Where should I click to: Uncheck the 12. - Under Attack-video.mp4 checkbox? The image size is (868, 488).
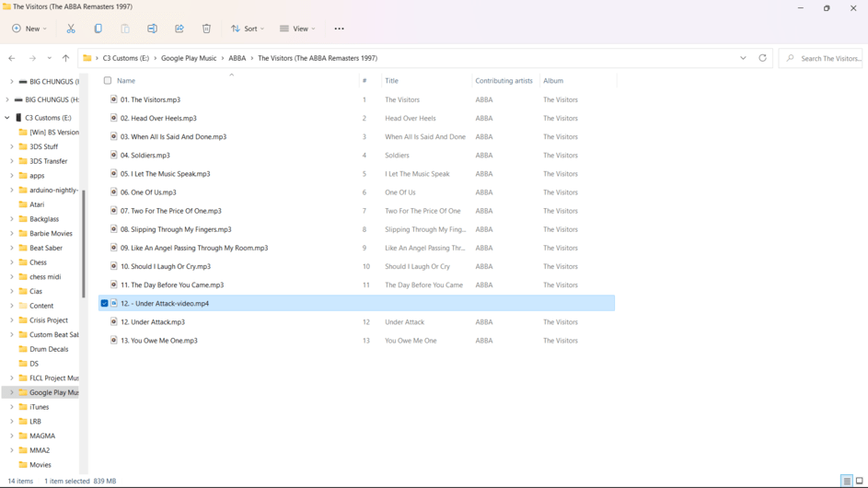coord(104,304)
